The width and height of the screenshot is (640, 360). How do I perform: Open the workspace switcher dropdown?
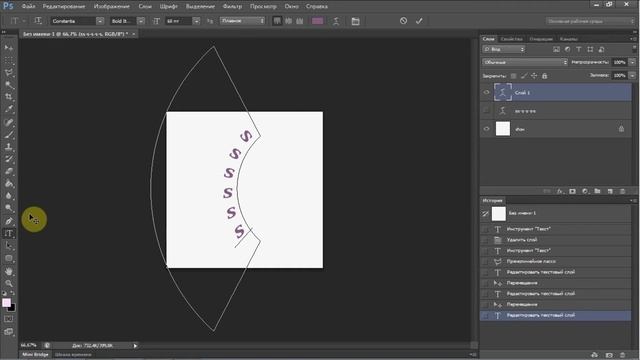(x=590, y=21)
